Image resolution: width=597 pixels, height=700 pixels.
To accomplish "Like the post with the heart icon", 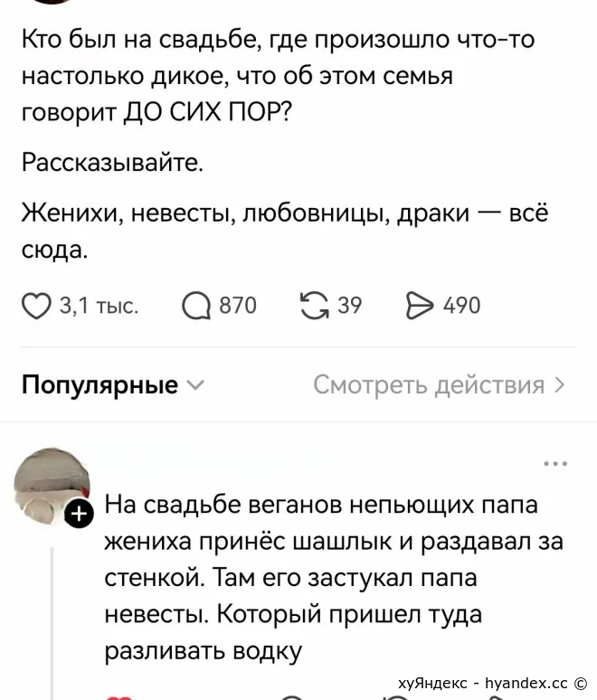I will [x=36, y=306].
